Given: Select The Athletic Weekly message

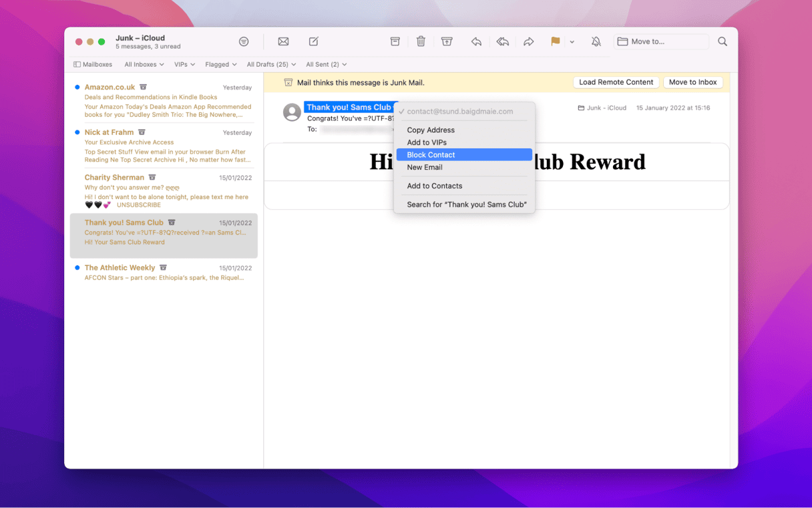Looking at the screenshot, I should (x=164, y=272).
